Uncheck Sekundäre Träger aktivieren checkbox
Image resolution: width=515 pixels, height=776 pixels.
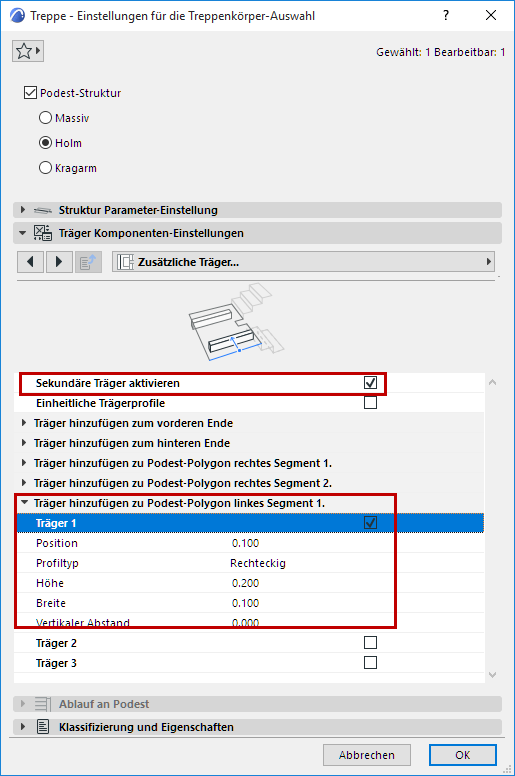370,383
